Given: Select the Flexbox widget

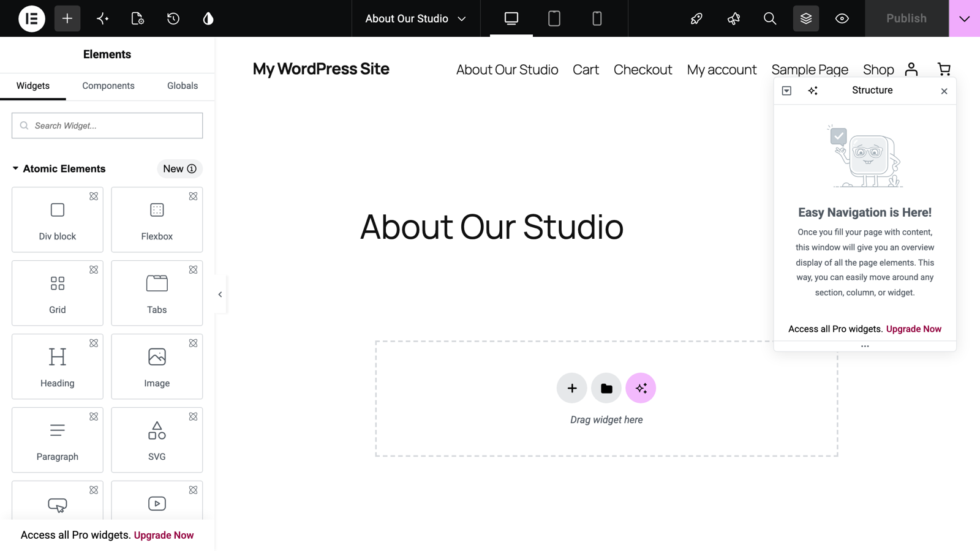Looking at the screenshot, I should click(157, 220).
